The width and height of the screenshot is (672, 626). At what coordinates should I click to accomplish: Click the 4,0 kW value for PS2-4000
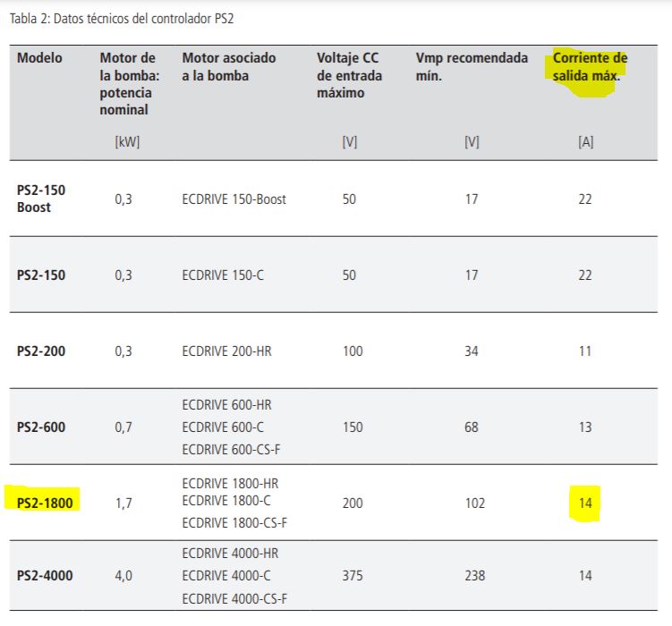tap(123, 576)
